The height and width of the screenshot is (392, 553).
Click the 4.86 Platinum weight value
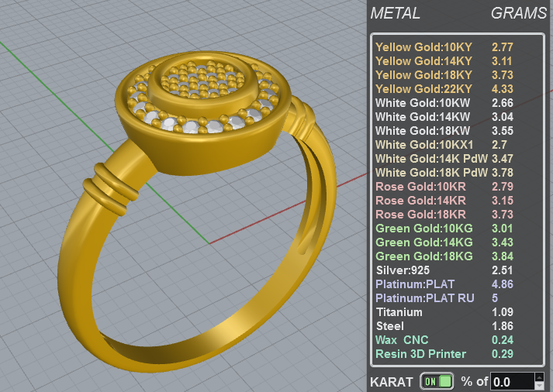(x=503, y=284)
